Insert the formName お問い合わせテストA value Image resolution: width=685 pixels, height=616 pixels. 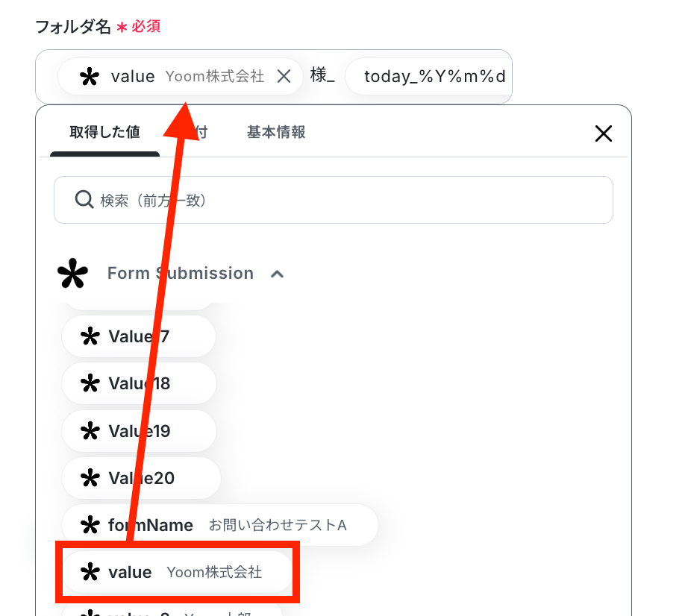[219, 525]
